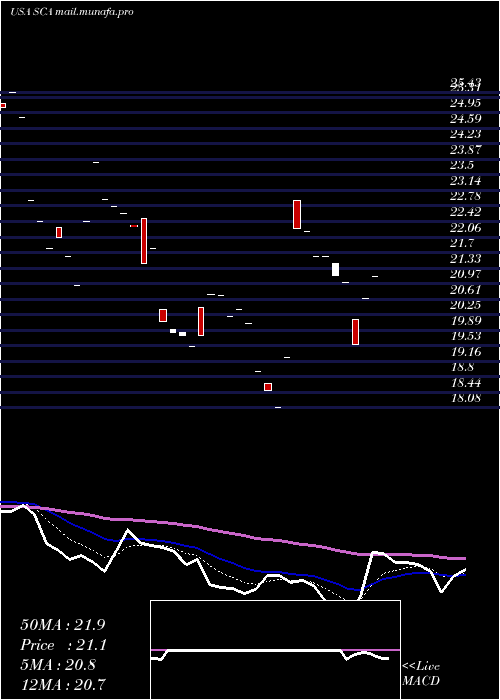500x700 pixels.
Task: Click the 22.78 price axis label
Action: coord(465,196)
